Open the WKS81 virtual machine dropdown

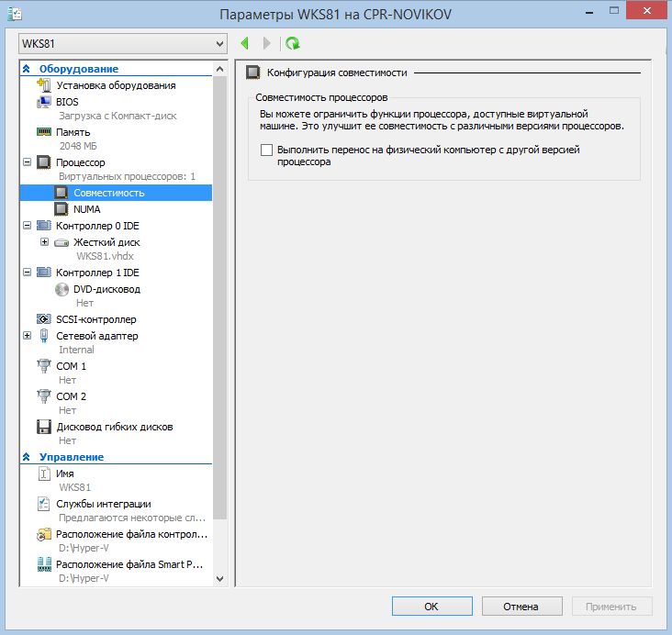coord(218,44)
